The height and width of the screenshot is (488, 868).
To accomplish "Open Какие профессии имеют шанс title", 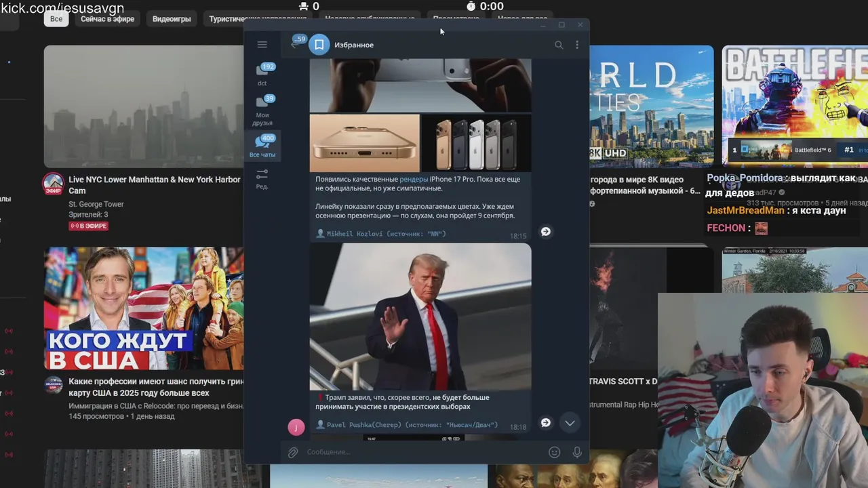I will click(156, 387).
